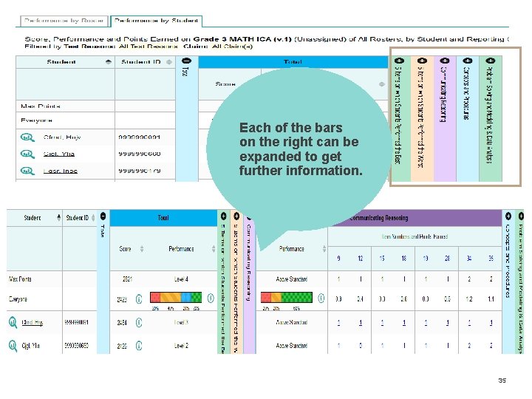Click Cjcl Ylia name in lower table
The image size is (532, 399).
click(30, 346)
